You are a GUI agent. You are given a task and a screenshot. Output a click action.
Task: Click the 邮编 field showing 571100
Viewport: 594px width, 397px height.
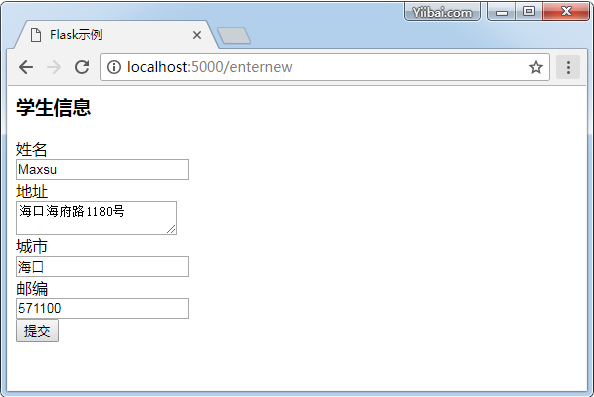102,308
